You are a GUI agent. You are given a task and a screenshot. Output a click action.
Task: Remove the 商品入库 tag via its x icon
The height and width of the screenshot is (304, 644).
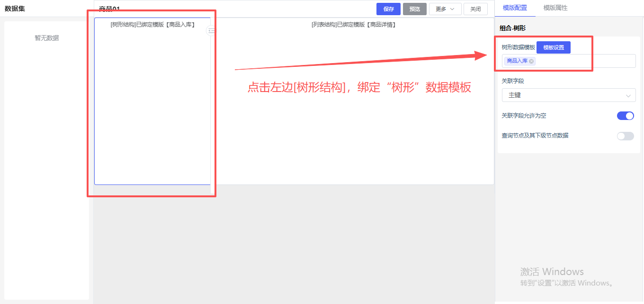pyautogui.click(x=531, y=61)
